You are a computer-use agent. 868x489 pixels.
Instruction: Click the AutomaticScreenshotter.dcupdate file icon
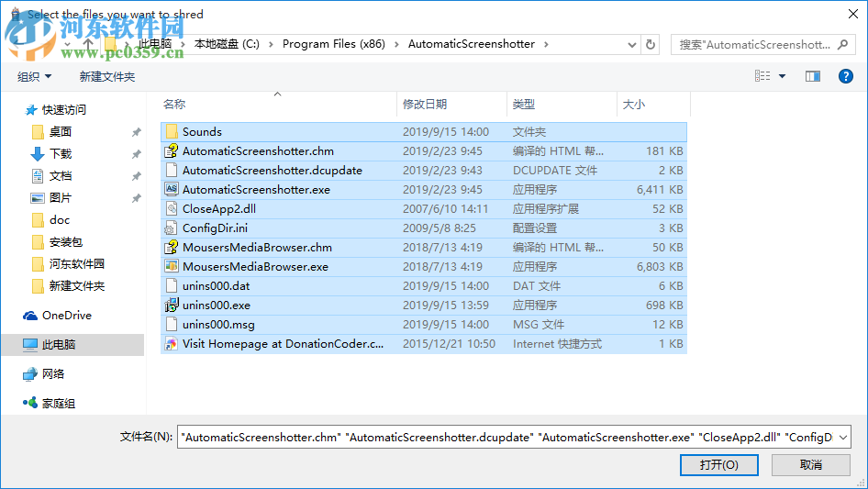(172, 170)
